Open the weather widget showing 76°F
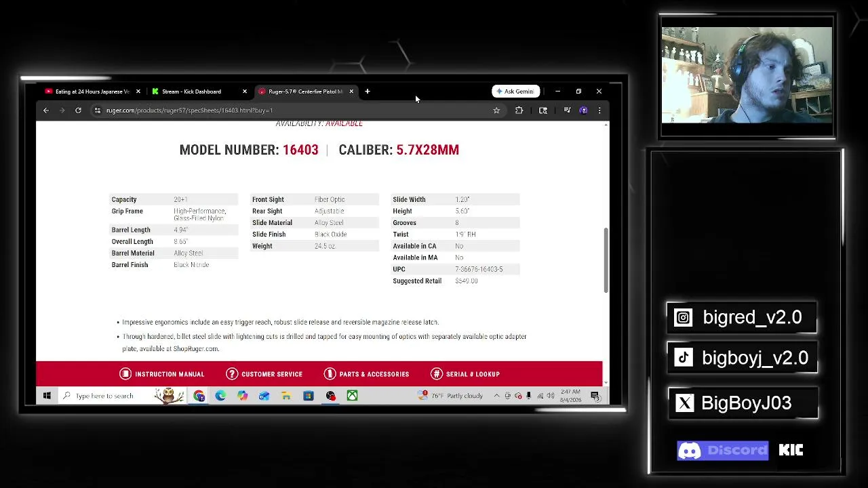The image size is (868, 488). 450,396
